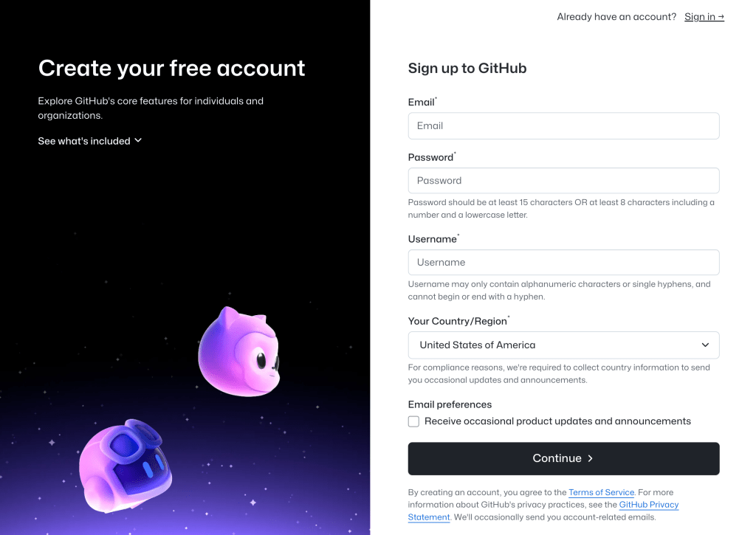This screenshot has height=535, width=756.
Task: Click the arrow icon after "Sign in"
Action: tap(721, 16)
